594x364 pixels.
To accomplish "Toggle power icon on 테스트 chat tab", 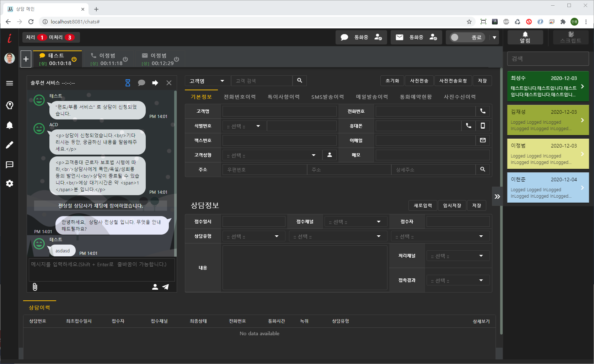I will (74, 59).
